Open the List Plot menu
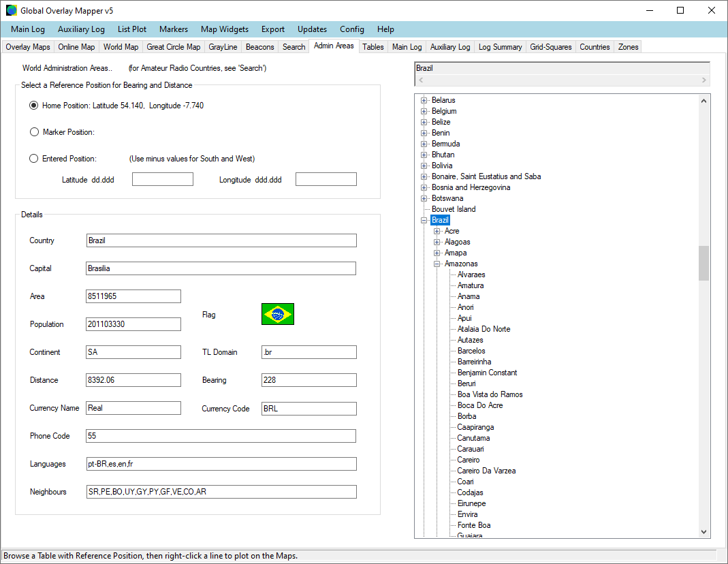 point(132,29)
